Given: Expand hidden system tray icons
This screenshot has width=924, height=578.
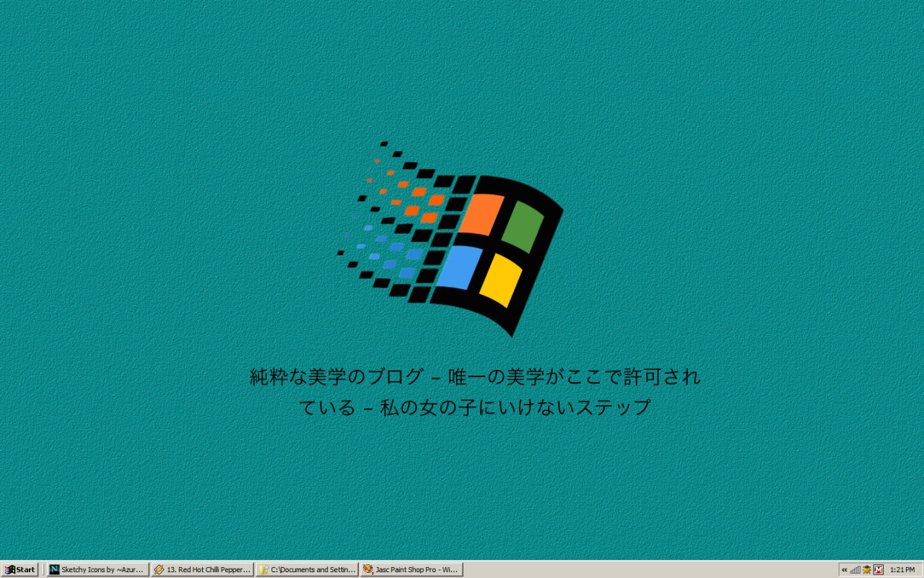Looking at the screenshot, I should 845,569.
